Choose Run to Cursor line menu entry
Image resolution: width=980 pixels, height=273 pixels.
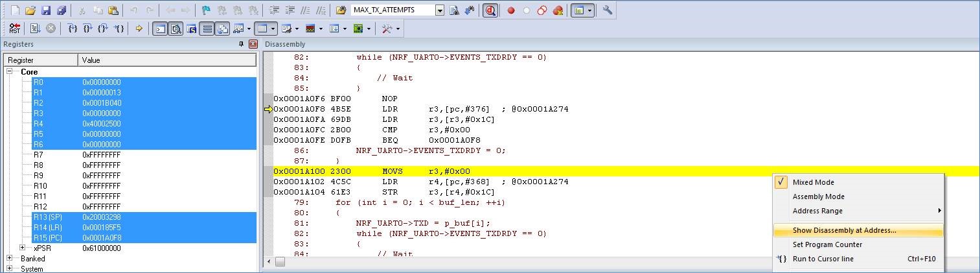click(x=858, y=259)
